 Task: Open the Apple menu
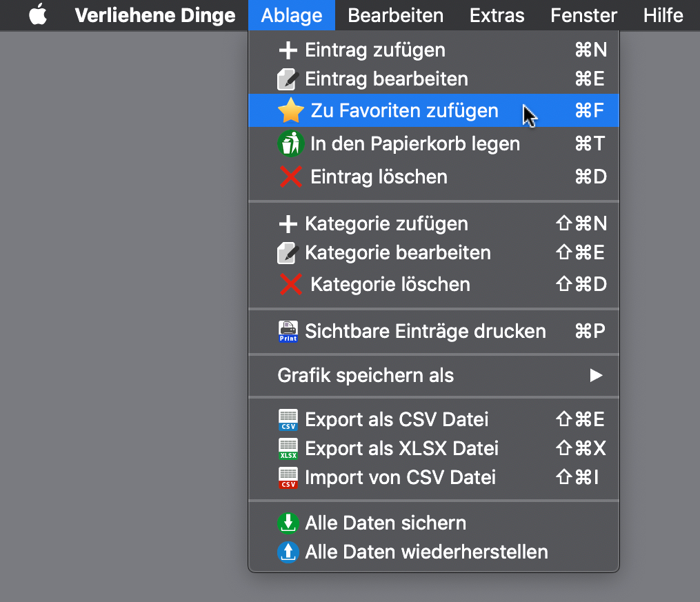point(39,15)
